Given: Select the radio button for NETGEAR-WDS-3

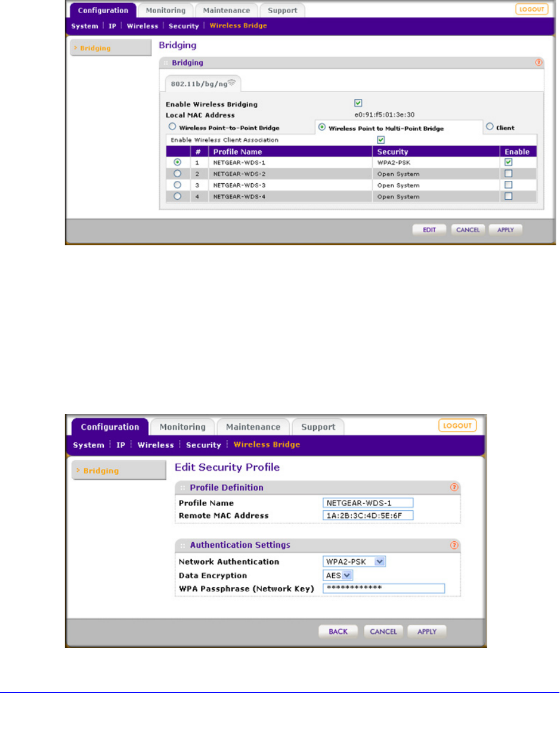Looking at the screenshot, I should coord(177,185).
